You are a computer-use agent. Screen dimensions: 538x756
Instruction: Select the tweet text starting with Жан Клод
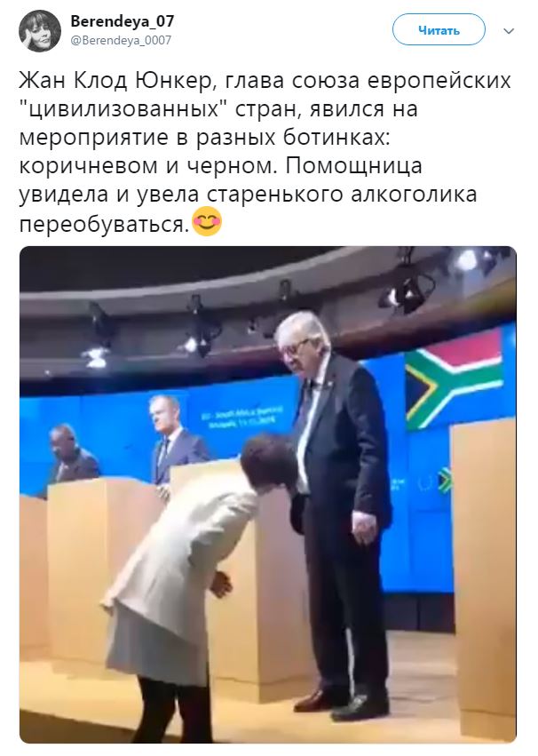tap(265, 151)
